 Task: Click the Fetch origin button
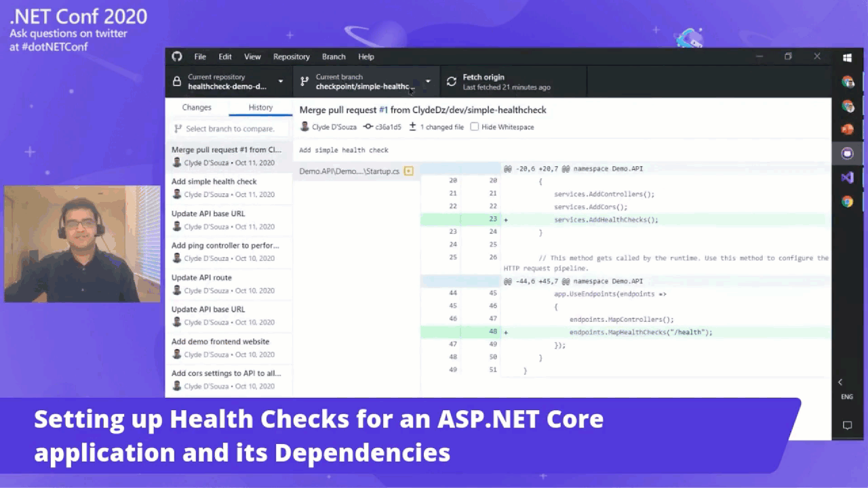(513, 82)
